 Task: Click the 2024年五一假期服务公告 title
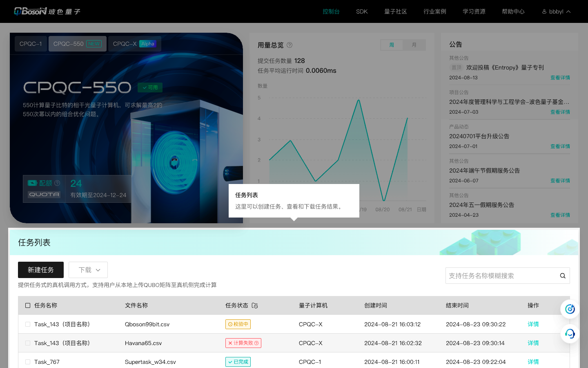tap(482, 205)
